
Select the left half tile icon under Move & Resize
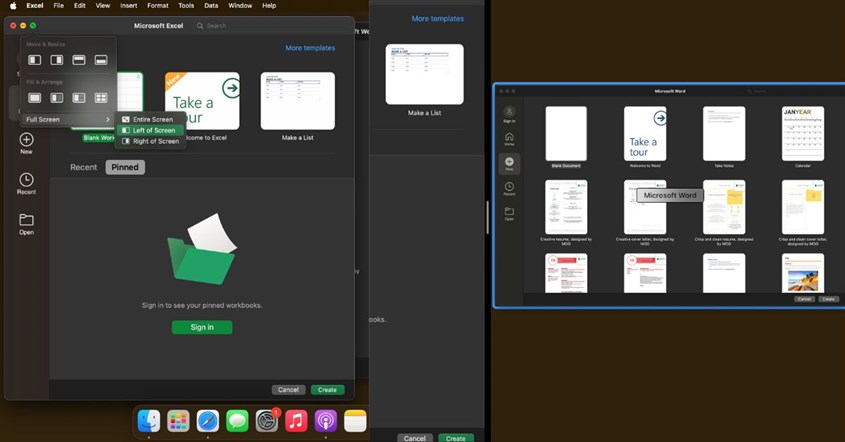pyautogui.click(x=35, y=60)
